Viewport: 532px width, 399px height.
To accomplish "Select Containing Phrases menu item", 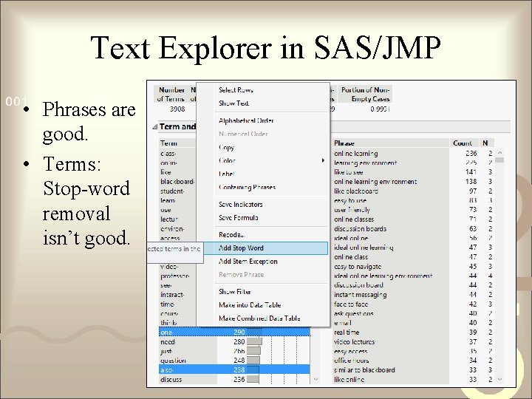I will (x=247, y=187).
